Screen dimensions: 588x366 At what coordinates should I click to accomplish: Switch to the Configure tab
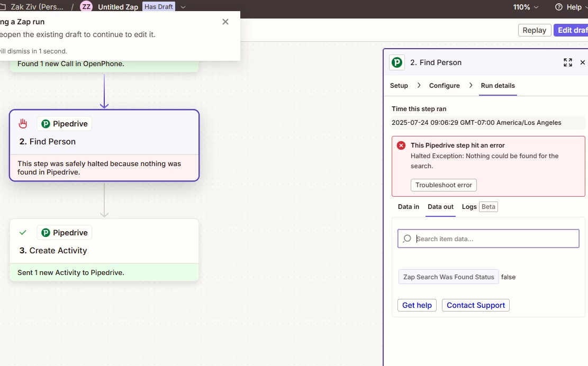coord(445,85)
